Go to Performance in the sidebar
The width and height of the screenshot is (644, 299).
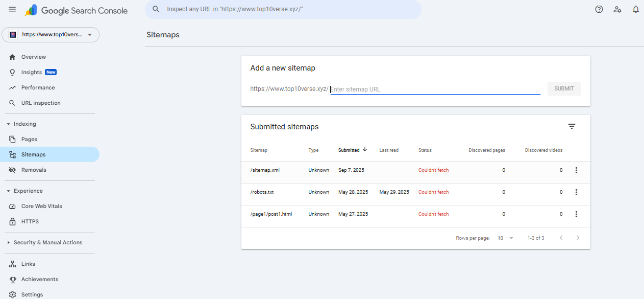click(38, 87)
